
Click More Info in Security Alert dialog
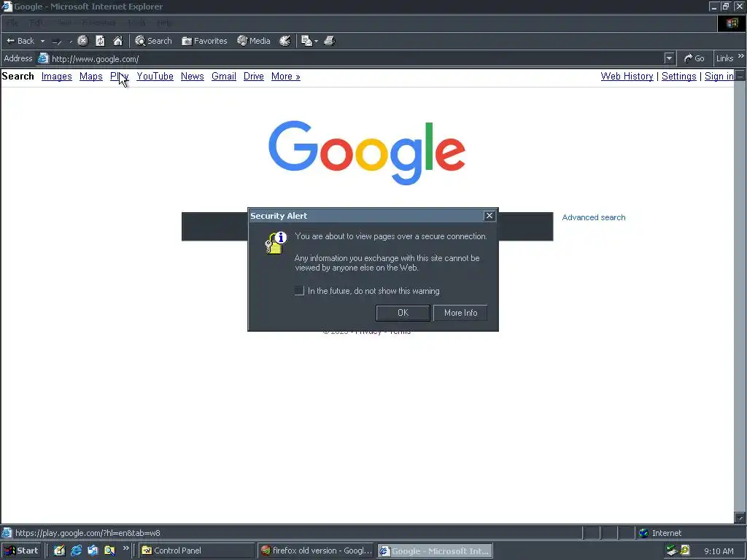[461, 313]
